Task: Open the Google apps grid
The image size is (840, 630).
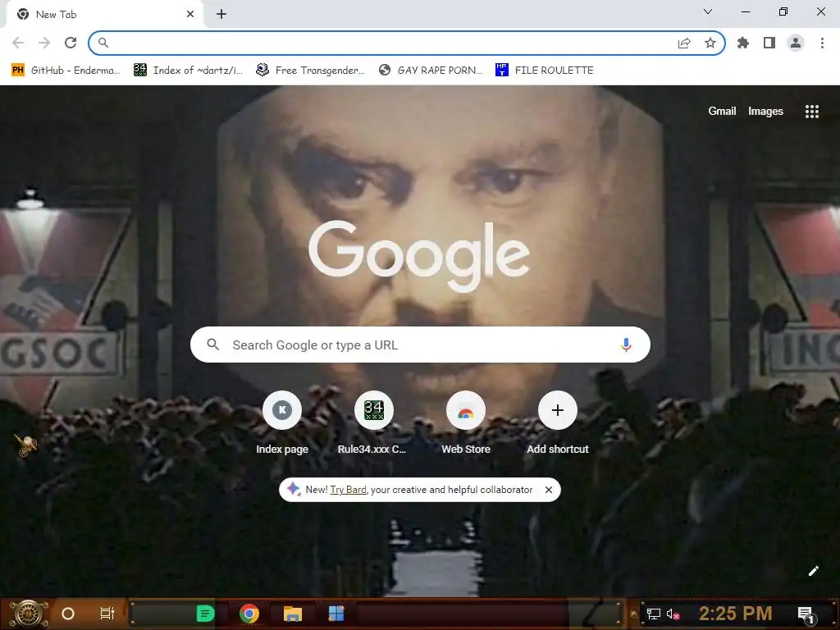Action: (x=811, y=111)
